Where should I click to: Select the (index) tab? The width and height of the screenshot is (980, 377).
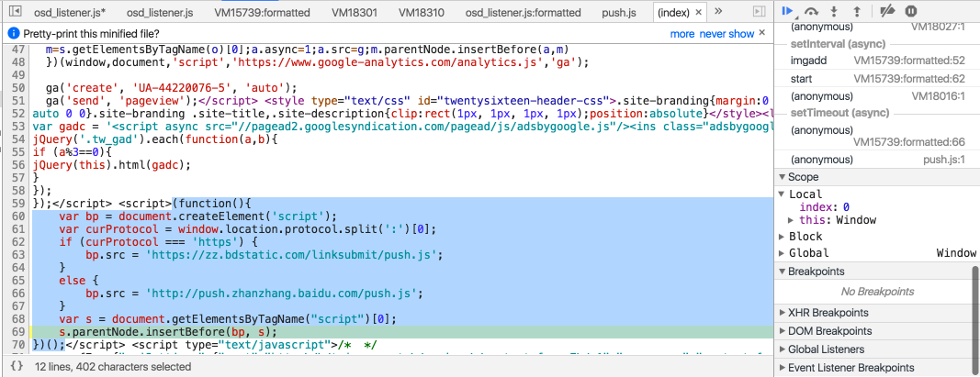point(673,12)
